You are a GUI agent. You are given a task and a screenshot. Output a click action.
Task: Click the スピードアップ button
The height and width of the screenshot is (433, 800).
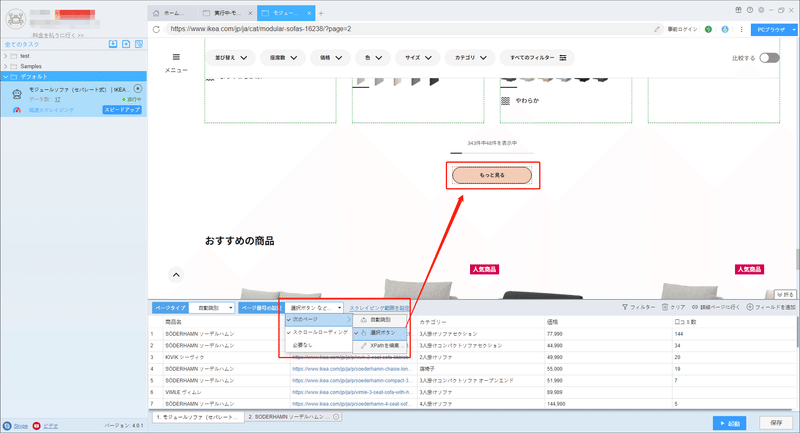(122, 110)
